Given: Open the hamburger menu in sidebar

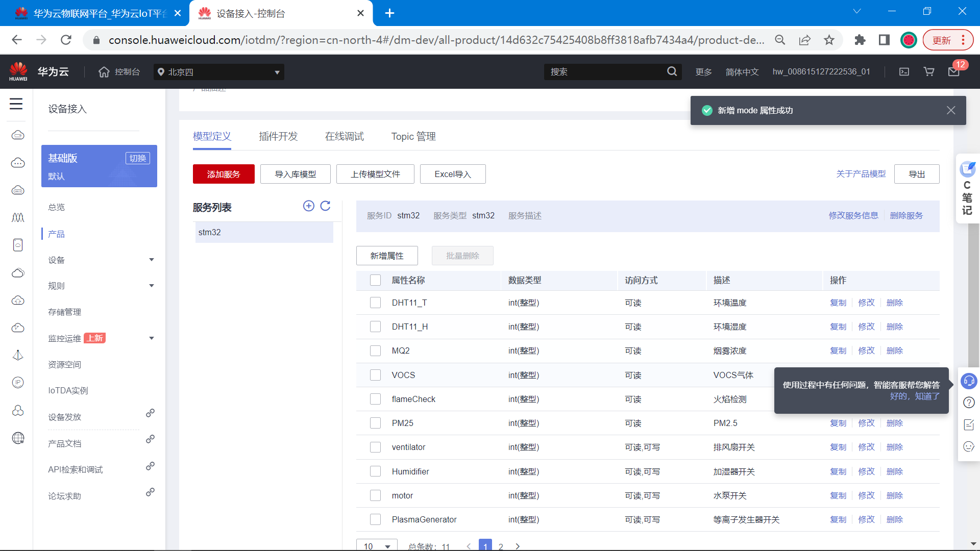Looking at the screenshot, I should click(16, 104).
